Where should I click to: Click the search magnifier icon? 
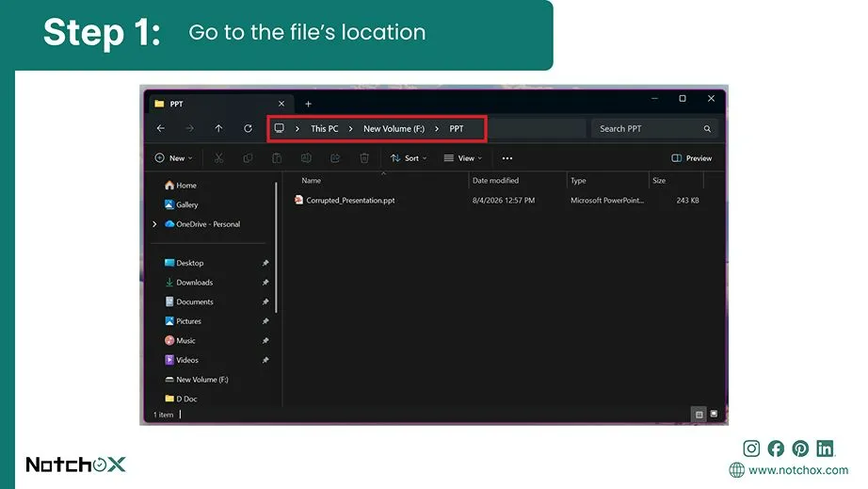tap(707, 129)
